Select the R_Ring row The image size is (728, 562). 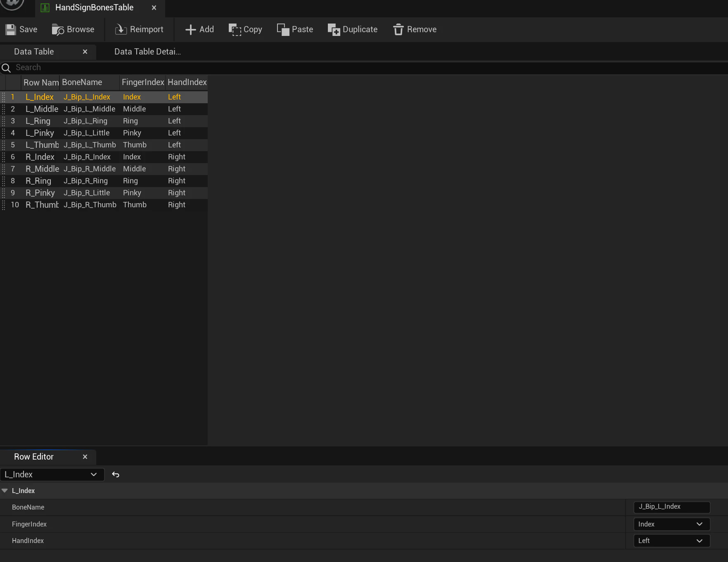pyautogui.click(x=104, y=181)
